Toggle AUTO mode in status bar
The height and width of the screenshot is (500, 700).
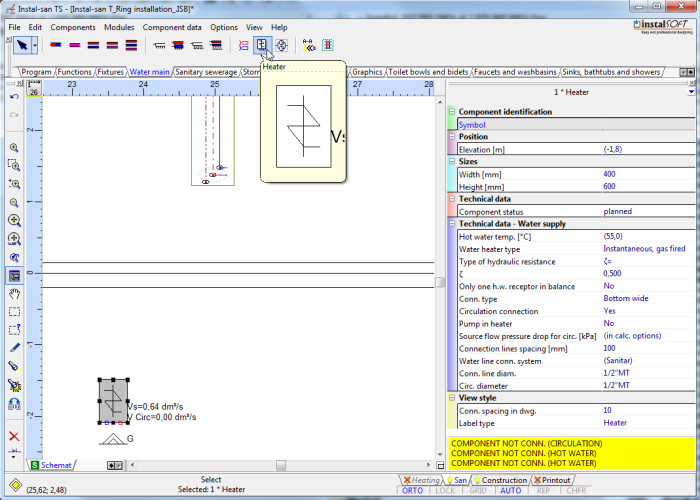[x=511, y=491]
